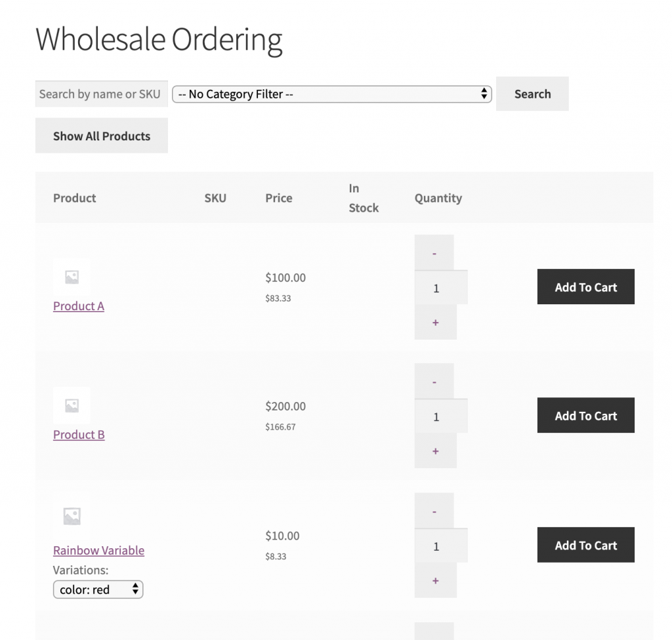Open the Product B link

point(79,435)
